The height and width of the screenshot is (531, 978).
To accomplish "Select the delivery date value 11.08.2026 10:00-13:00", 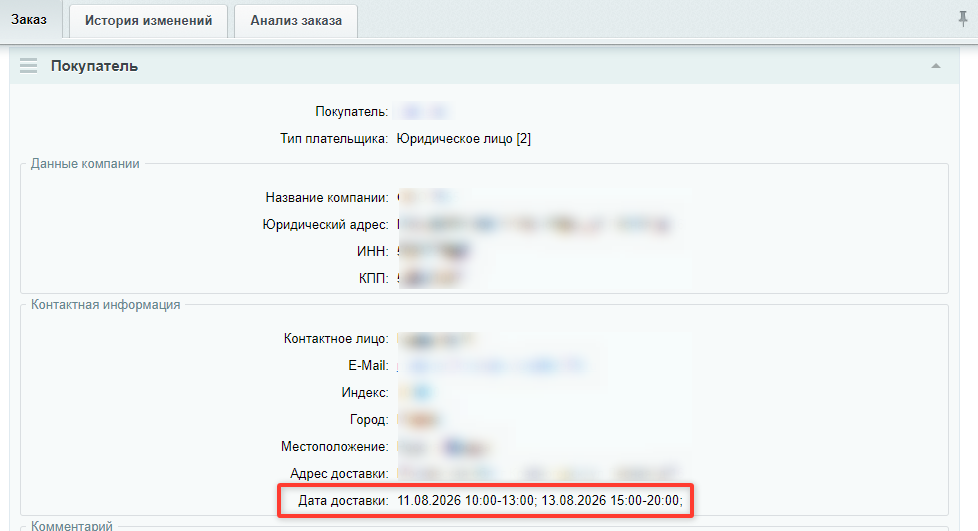I will (x=466, y=500).
